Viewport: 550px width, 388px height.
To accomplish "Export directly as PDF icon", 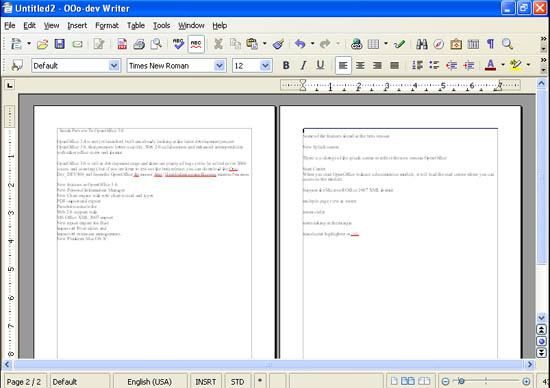I will [122, 44].
